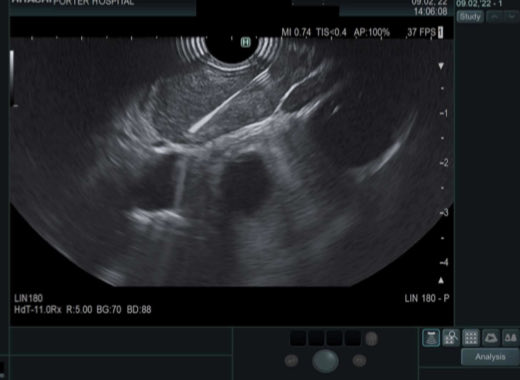The height and width of the screenshot is (380, 520).
Task: Click the '14:06:08' time display
Action: (430, 12)
